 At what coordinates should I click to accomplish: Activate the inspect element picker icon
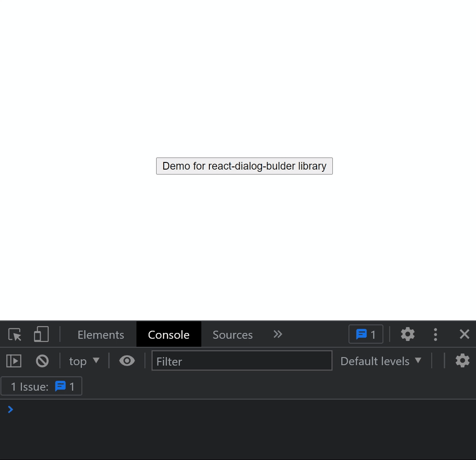15,335
